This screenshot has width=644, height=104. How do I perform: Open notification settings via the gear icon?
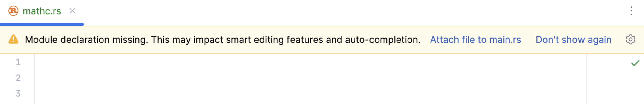coord(630,40)
